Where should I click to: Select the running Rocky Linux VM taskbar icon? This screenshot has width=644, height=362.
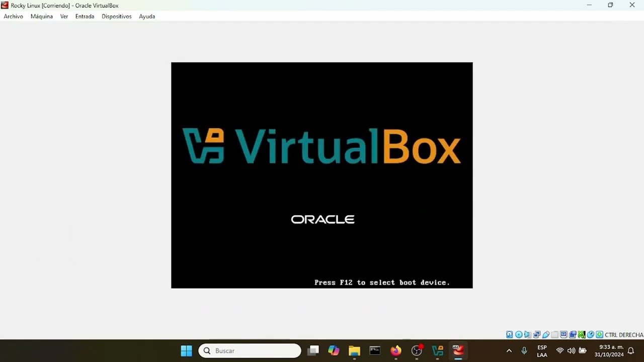(458, 350)
